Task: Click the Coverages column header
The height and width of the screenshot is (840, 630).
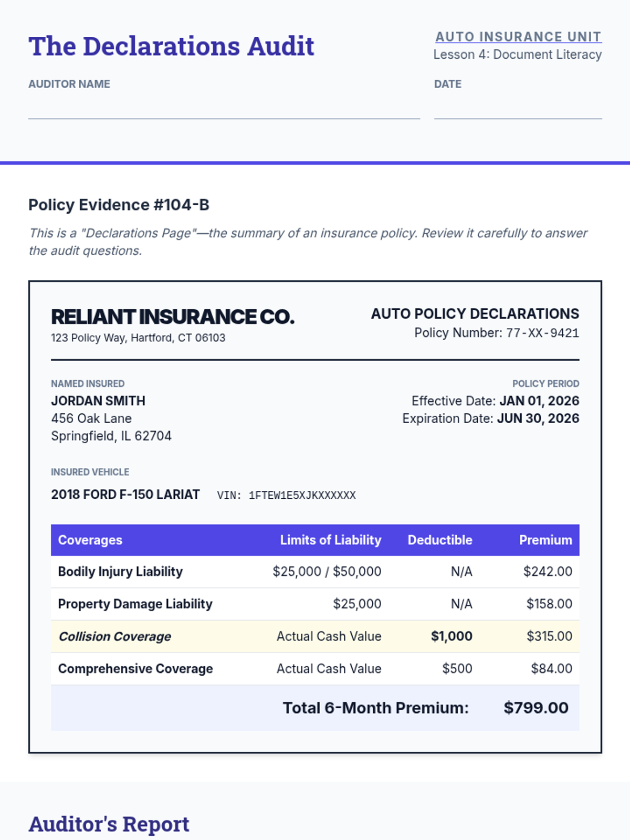Action: [90, 540]
